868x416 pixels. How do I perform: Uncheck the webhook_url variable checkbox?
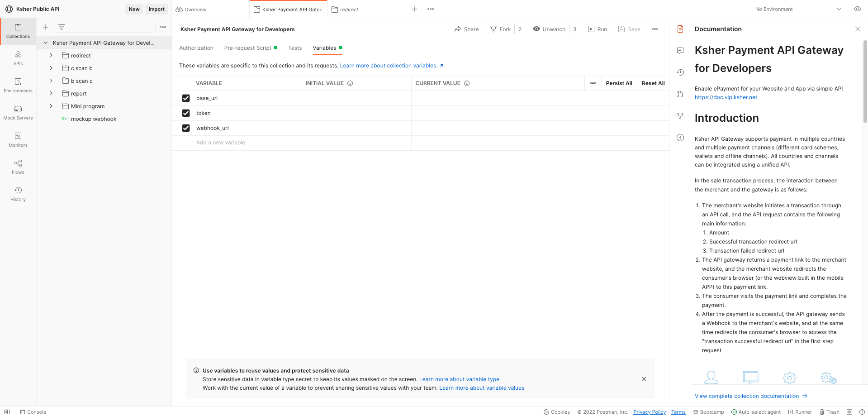click(x=186, y=128)
